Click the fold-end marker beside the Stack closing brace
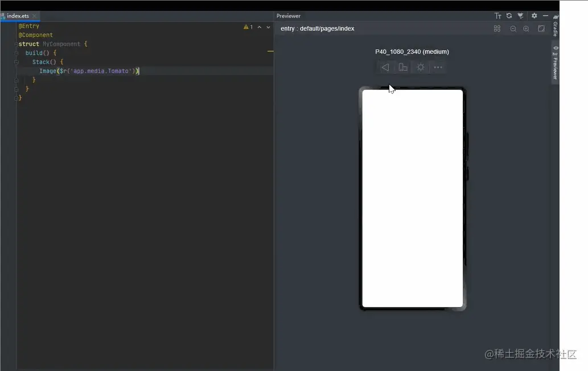The image size is (588, 371). [16, 80]
